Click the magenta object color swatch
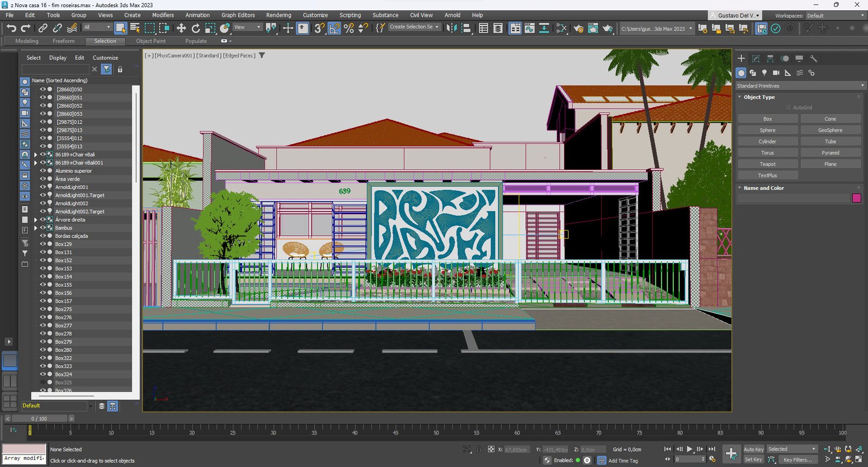Image resolution: width=868 pixels, height=467 pixels. pyautogui.click(x=857, y=198)
